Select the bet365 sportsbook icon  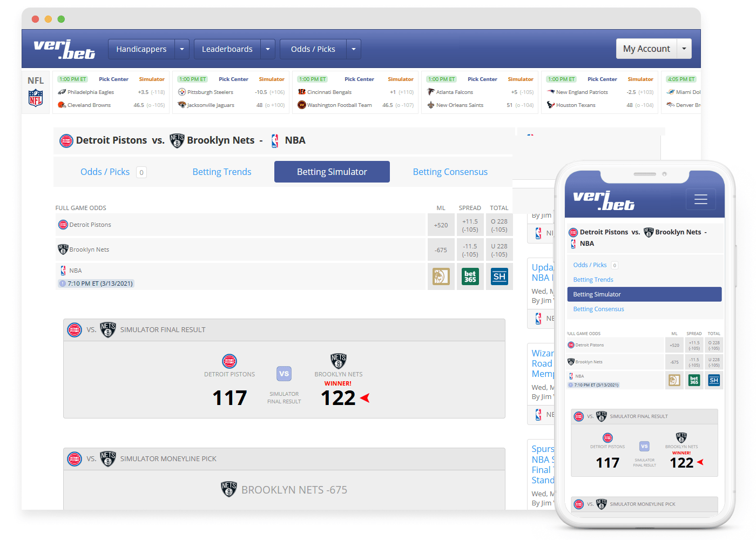click(x=470, y=276)
